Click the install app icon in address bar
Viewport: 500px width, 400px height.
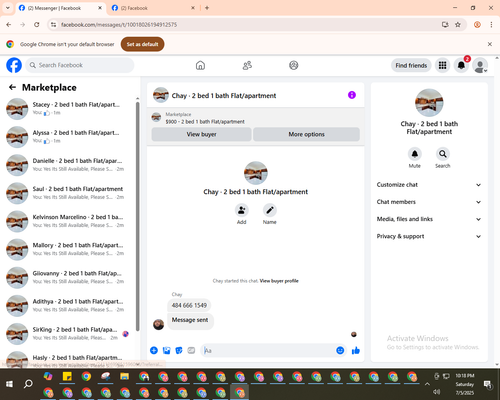445,25
